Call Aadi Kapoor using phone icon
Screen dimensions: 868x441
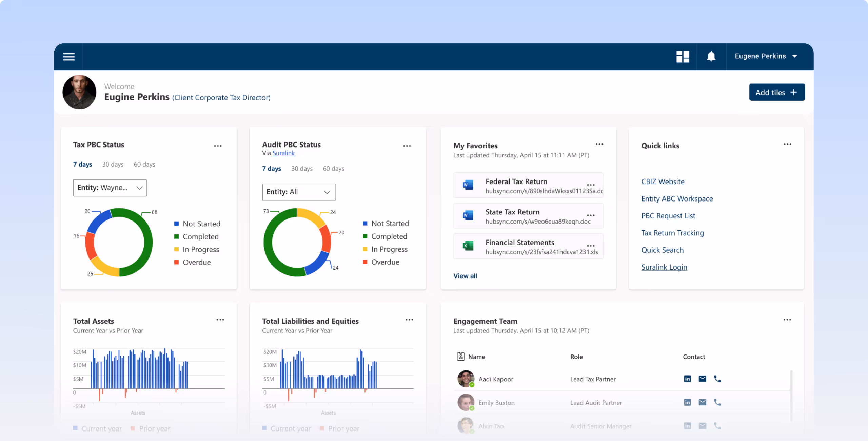click(717, 379)
